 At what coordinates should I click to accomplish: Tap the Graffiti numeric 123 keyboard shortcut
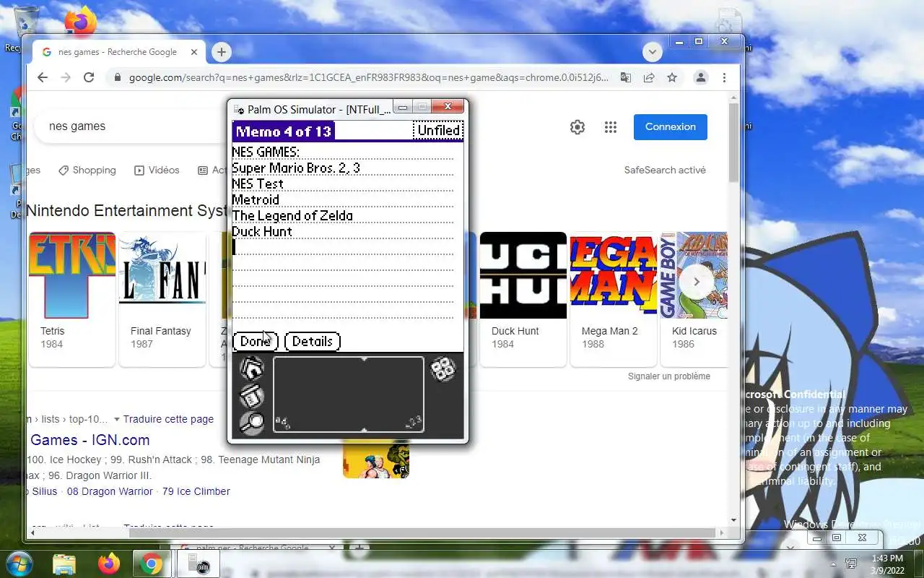(413, 423)
